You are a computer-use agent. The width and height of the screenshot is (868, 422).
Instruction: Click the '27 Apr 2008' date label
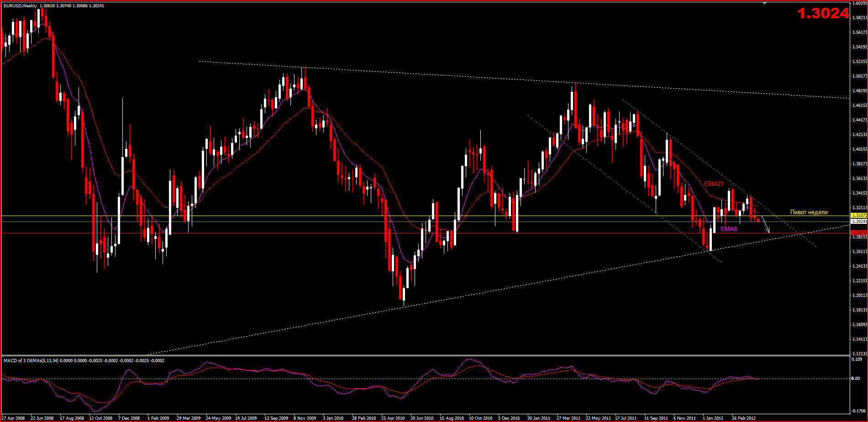13,418
